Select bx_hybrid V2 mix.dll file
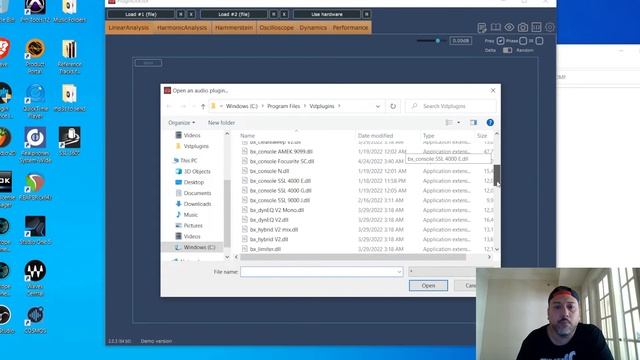This screenshot has height=360, width=640. pos(274,230)
